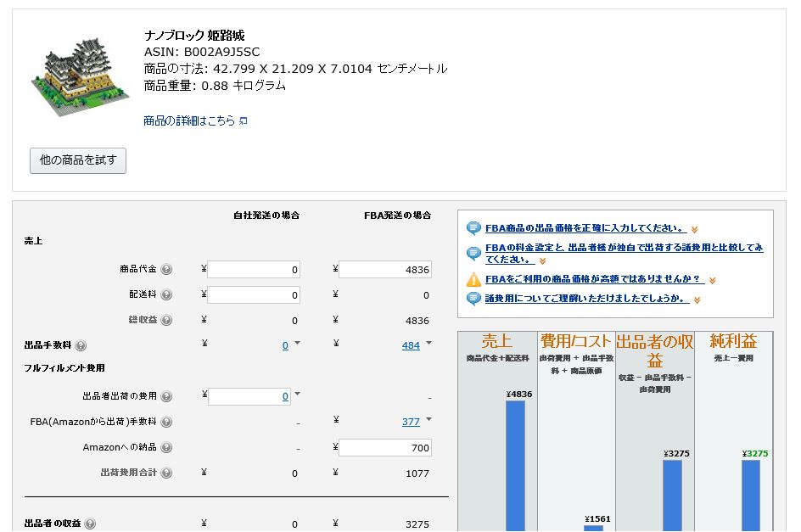Click help icon next to 商品代金
This screenshot has width=801, height=532.
click(x=166, y=269)
